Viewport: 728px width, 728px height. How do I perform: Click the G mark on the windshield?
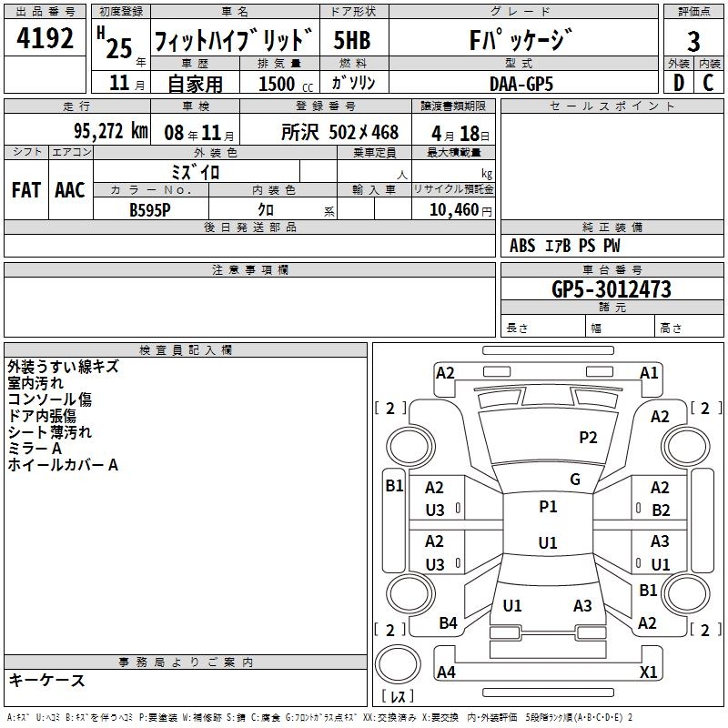574,479
